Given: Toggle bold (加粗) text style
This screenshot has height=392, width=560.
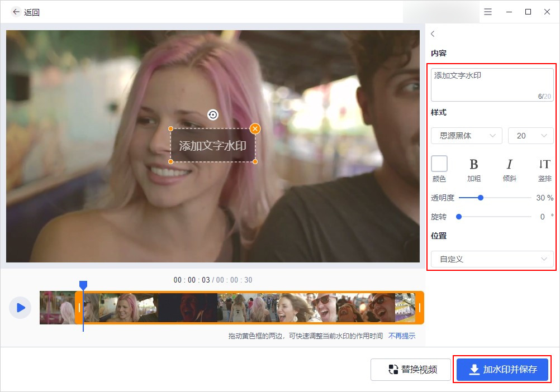Looking at the screenshot, I should [x=473, y=170].
